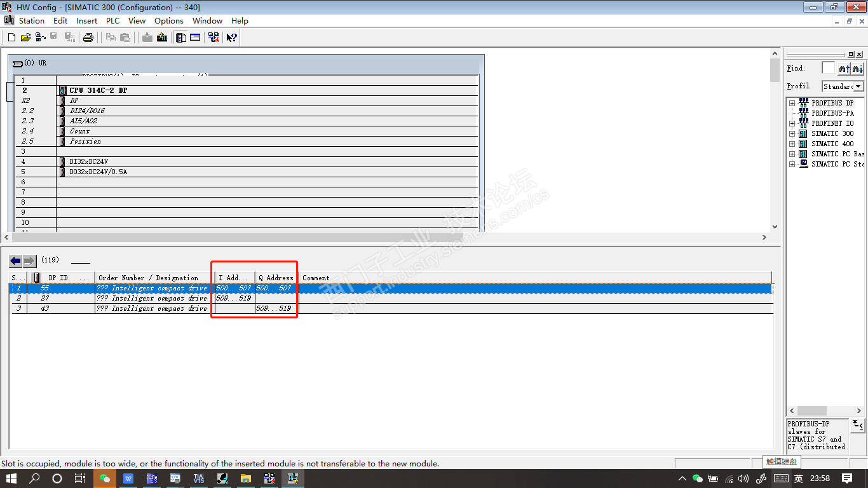Image resolution: width=868 pixels, height=488 pixels.
Task: Open WeChat from the taskbar
Action: click(105, 478)
